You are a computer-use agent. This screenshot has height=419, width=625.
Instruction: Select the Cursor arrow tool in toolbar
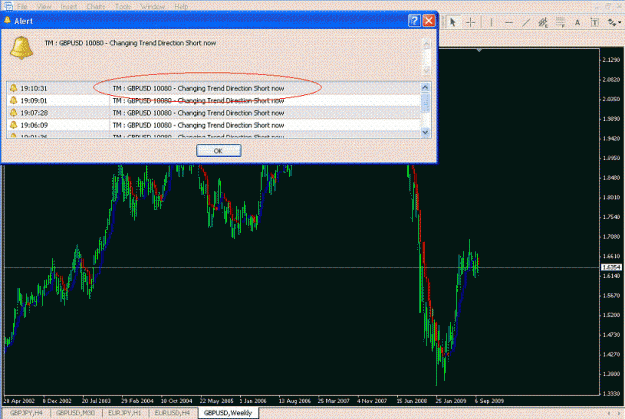tap(452, 22)
